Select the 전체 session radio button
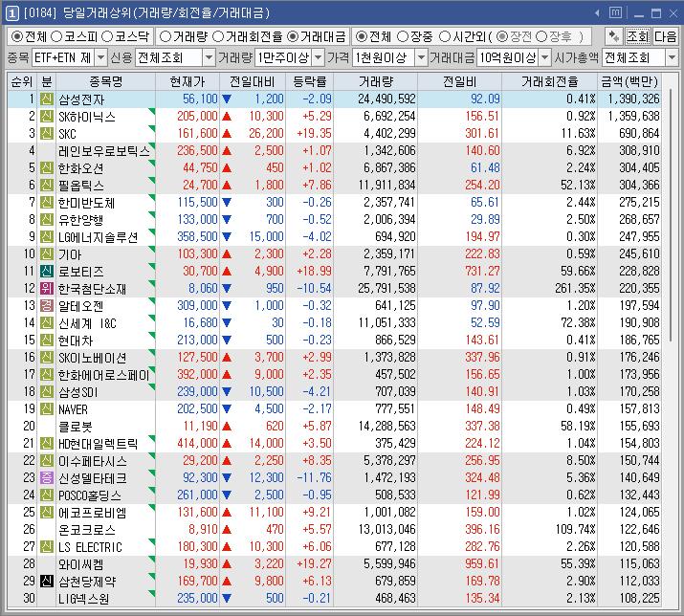Image resolution: width=684 pixels, height=616 pixels. [361, 36]
